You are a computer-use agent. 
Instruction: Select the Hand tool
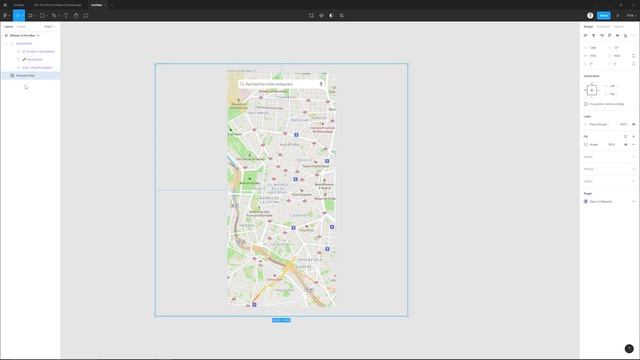tap(76, 16)
